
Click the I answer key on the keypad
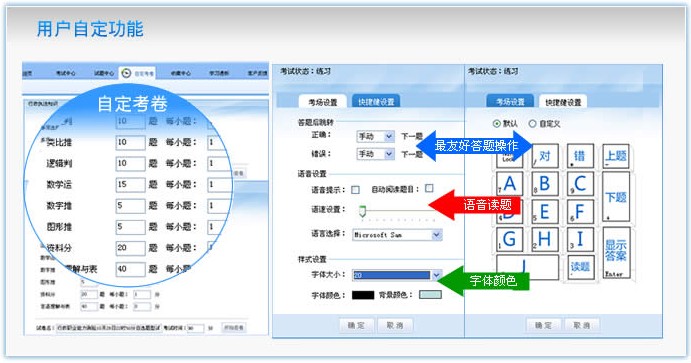[x=580, y=239]
